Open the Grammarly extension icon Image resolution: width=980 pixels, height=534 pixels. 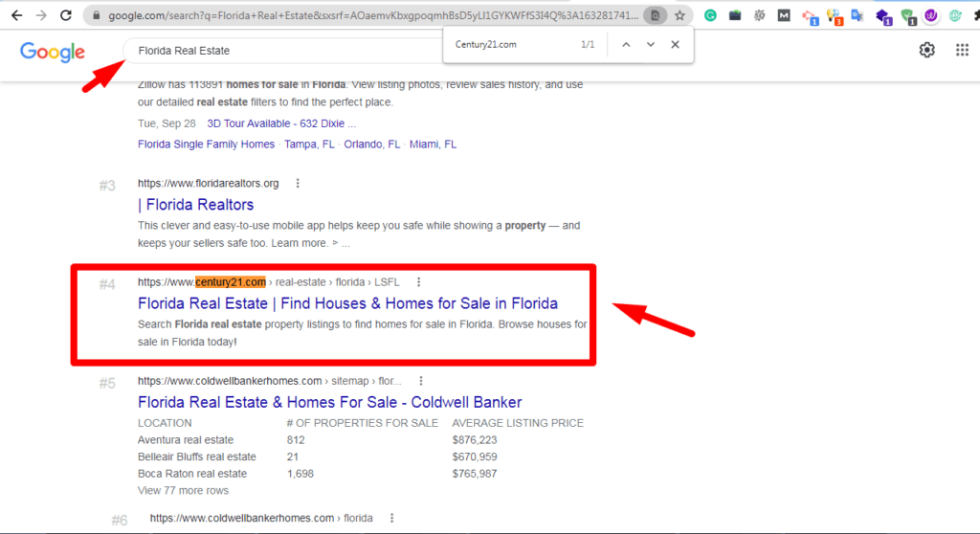click(x=710, y=15)
